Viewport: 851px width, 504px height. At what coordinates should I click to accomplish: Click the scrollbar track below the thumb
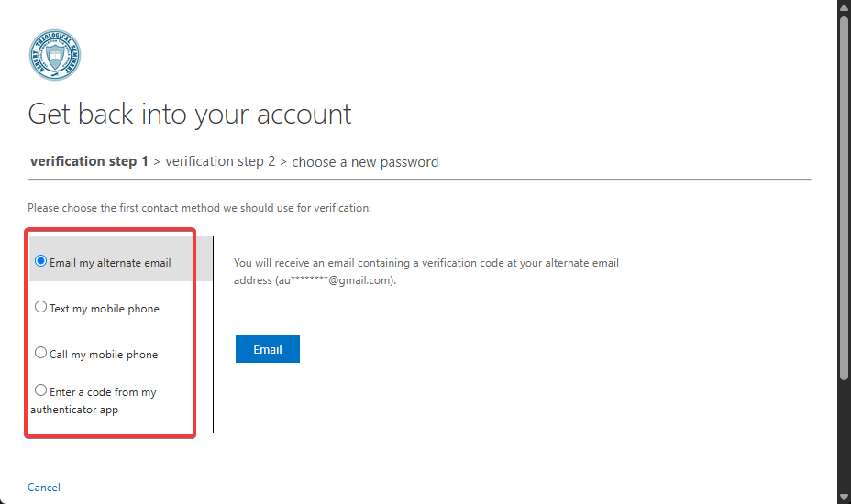coord(844,431)
